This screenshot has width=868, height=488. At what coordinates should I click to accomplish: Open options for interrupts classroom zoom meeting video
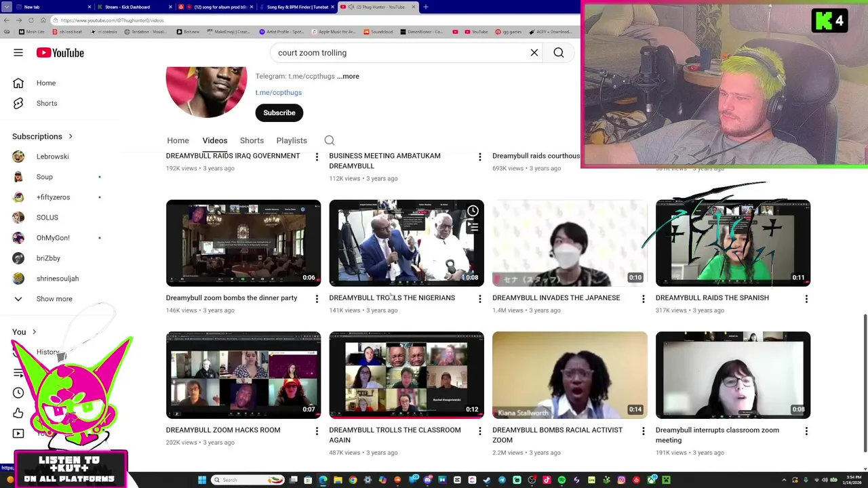(x=806, y=431)
